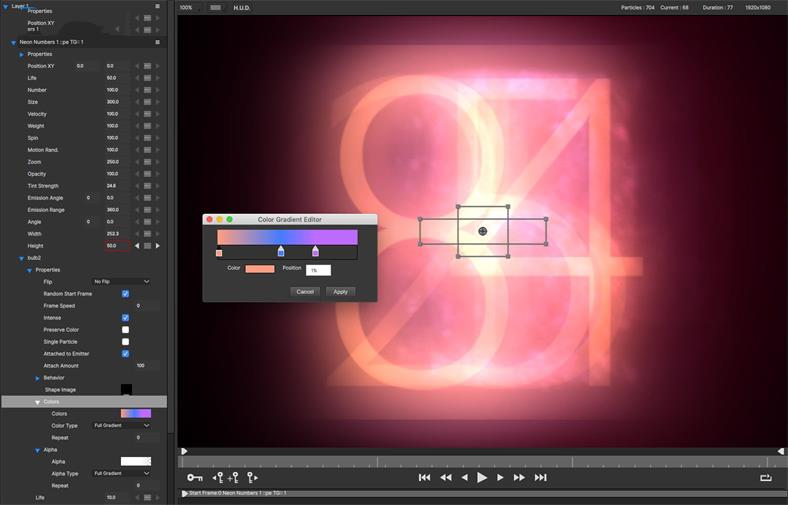This screenshot has width=788, height=505.
Task: Apply the color gradient changes
Action: [x=341, y=291]
